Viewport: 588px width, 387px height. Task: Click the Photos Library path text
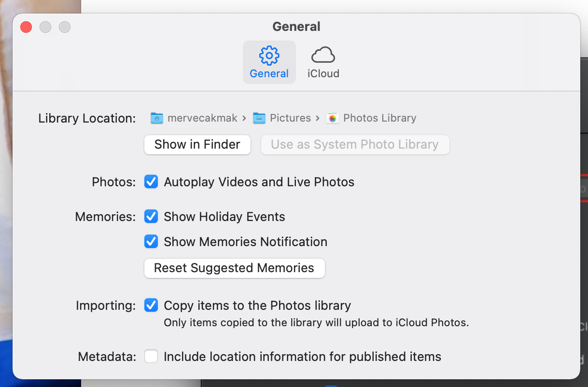tap(379, 118)
